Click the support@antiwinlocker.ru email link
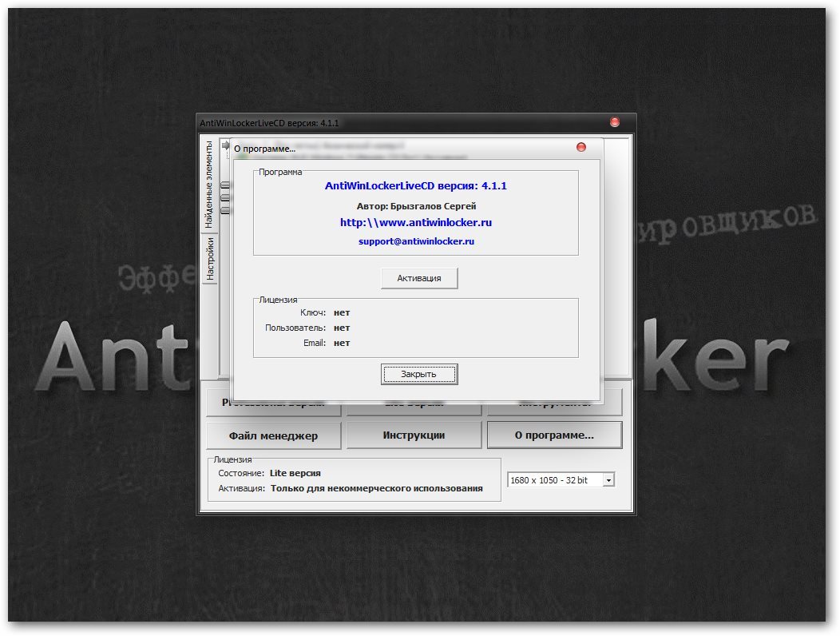This screenshot has height=636, width=840. pos(416,240)
